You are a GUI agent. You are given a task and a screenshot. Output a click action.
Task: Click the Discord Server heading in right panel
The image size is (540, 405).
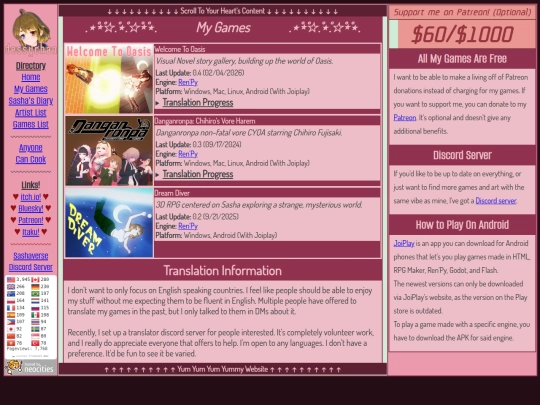pyautogui.click(x=462, y=155)
